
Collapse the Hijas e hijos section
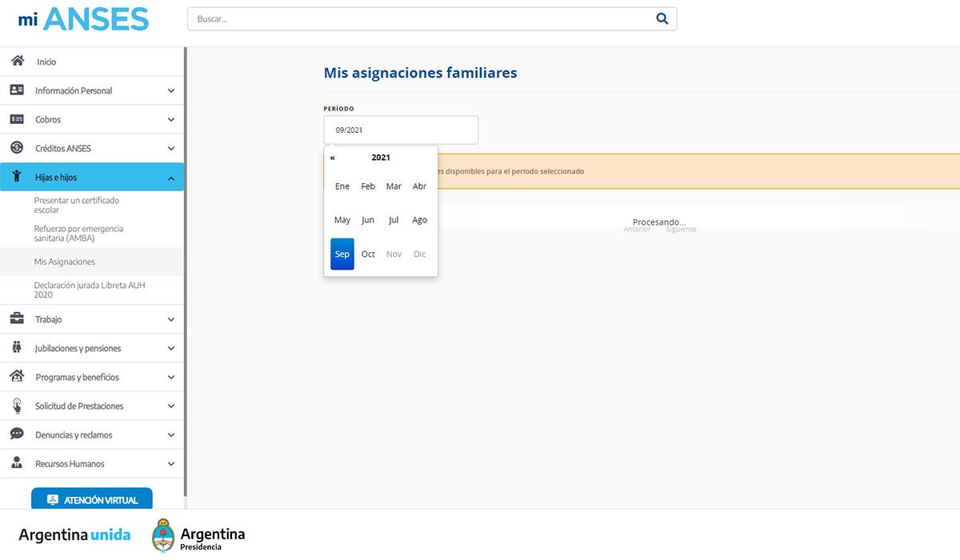coord(171,178)
